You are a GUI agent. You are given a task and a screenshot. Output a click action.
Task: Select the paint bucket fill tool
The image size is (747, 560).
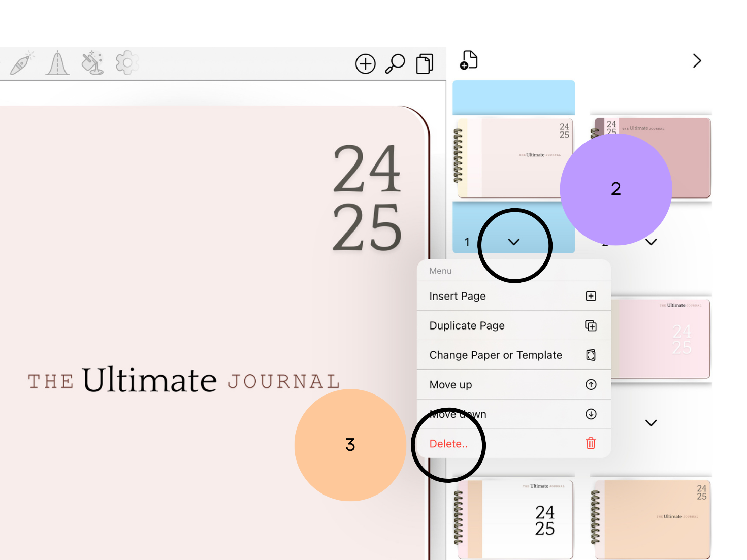point(92,63)
